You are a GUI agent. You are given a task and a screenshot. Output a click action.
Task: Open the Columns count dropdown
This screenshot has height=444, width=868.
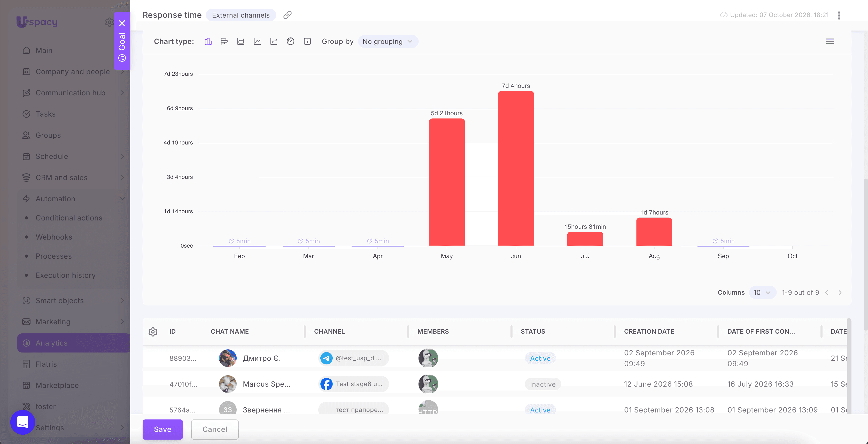pos(762,292)
